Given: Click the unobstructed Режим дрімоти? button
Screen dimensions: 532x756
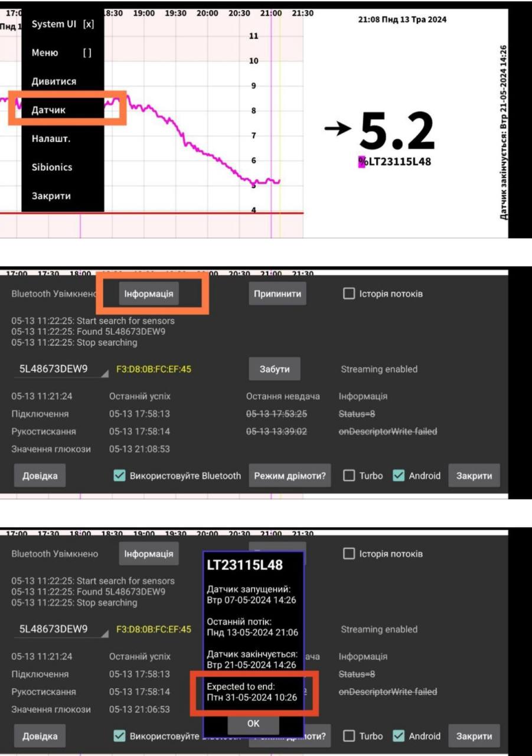Looking at the screenshot, I should click(290, 475).
